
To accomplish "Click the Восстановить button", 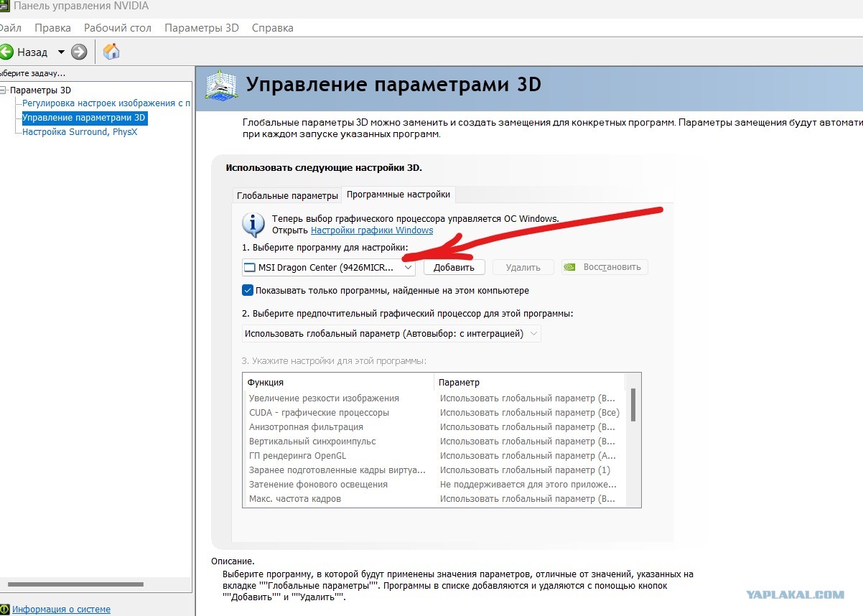I will pyautogui.click(x=605, y=267).
